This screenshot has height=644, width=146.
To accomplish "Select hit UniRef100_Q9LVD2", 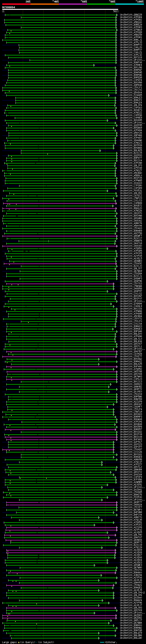I will click(131, 193).
